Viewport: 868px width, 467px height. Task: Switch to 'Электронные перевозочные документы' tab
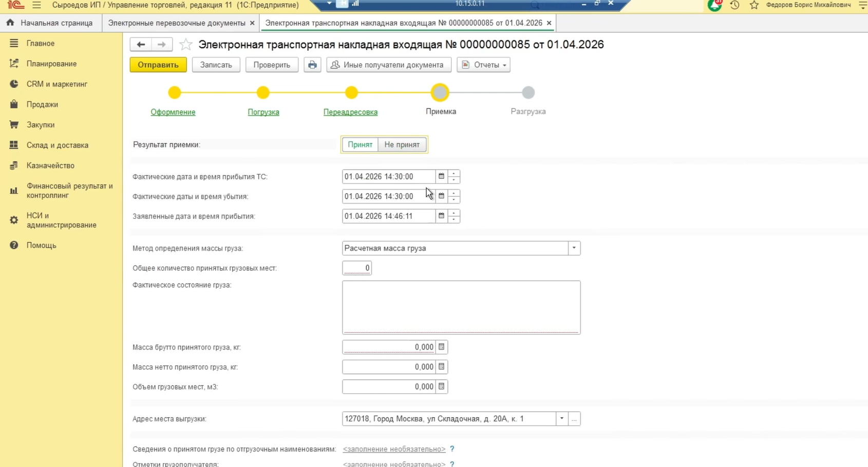(176, 23)
